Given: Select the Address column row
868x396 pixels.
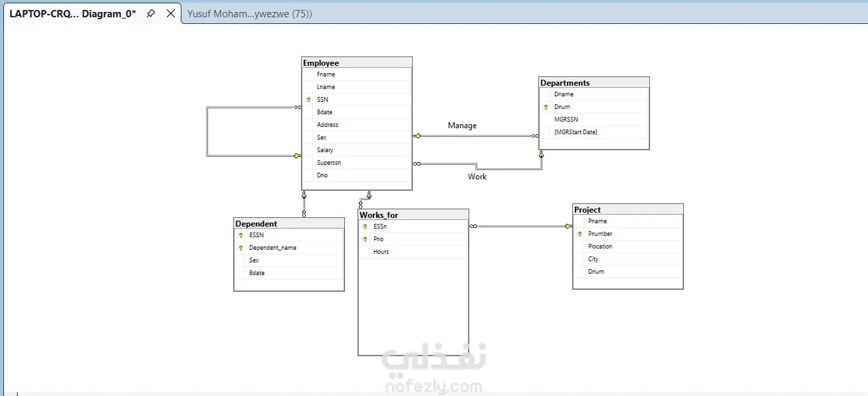Looking at the screenshot, I should 357,125.
